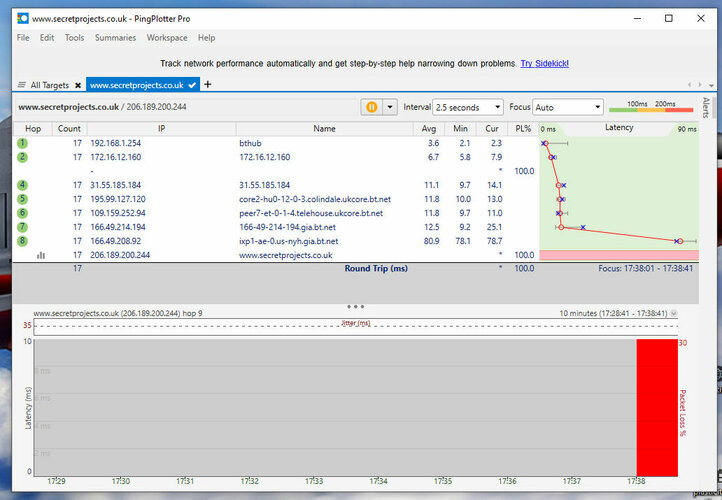The width and height of the screenshot is (722, 500).
Task: Select ixp1-ae-0.us-nyh.gia.bt.net name
Action: pyautogui.click(x=289, y=241)
